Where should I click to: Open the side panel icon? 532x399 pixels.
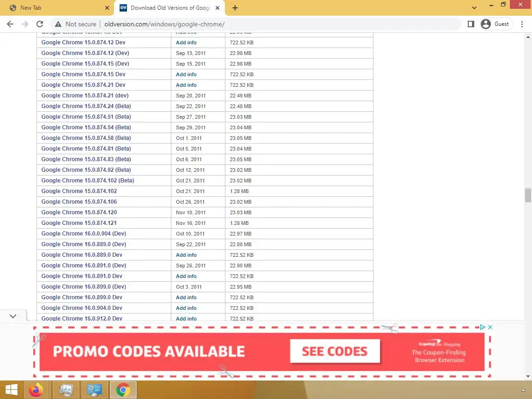tap(471, 24)
